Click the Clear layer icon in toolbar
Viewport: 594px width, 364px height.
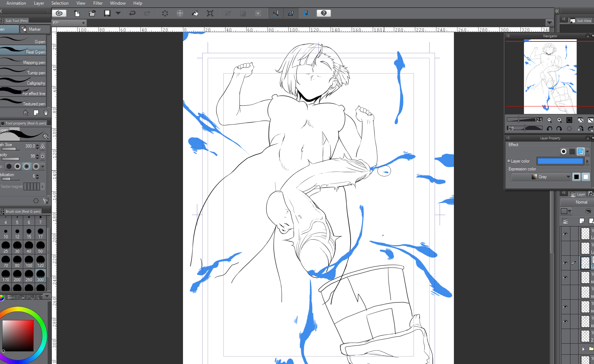165,13
